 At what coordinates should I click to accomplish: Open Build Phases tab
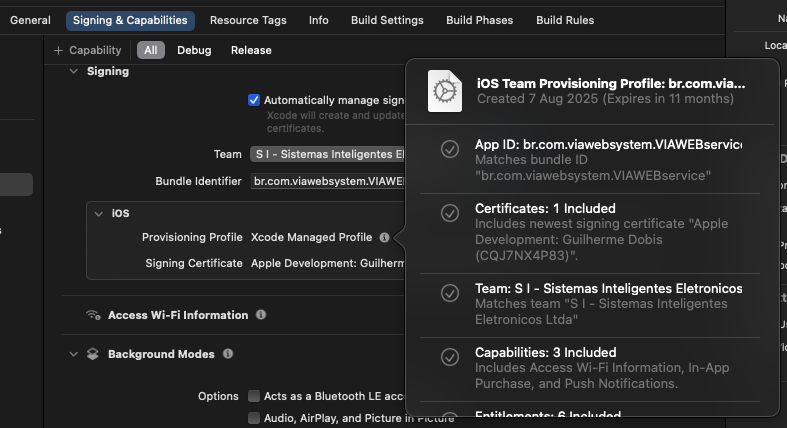479,21
